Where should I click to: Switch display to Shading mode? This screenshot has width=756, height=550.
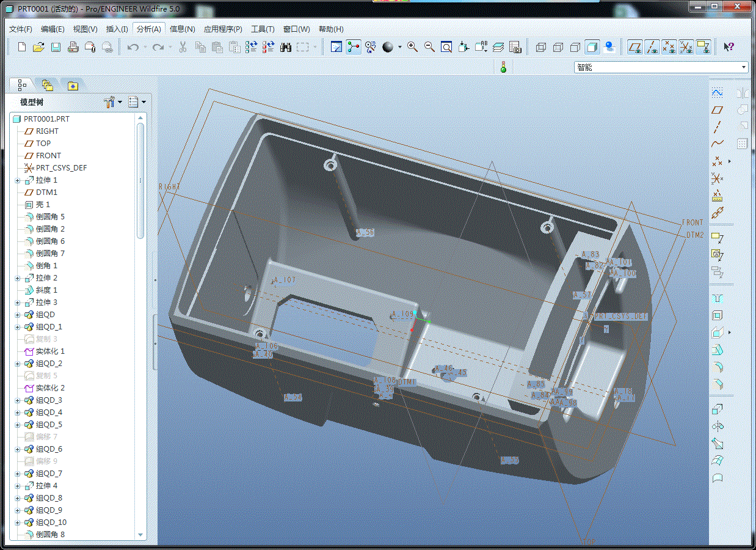592,47
